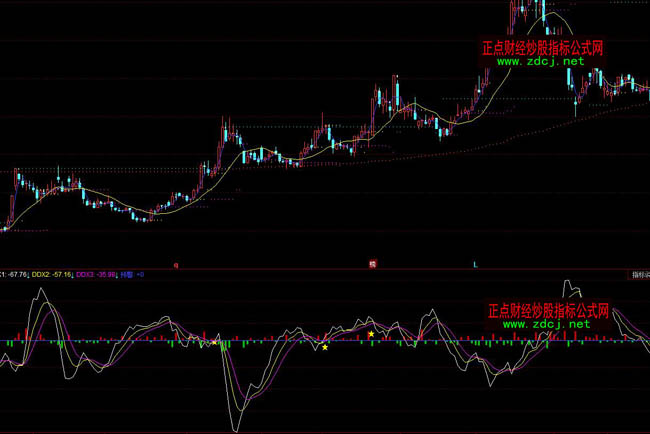Screen dimensions: 650x434
Task: Open www.zdcj.net link in lower watermark
Action: 540,324
